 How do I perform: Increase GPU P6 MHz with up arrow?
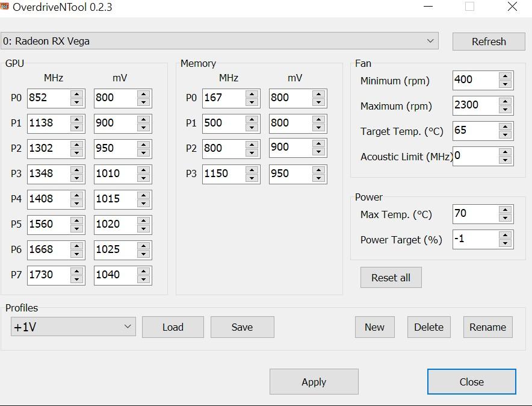tap(77, 246)
